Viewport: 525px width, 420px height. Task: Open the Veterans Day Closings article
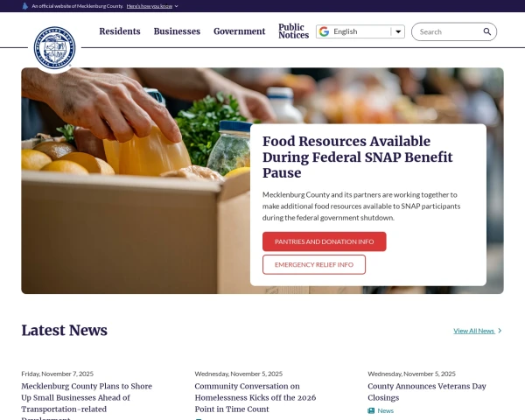tap(427, 392)
